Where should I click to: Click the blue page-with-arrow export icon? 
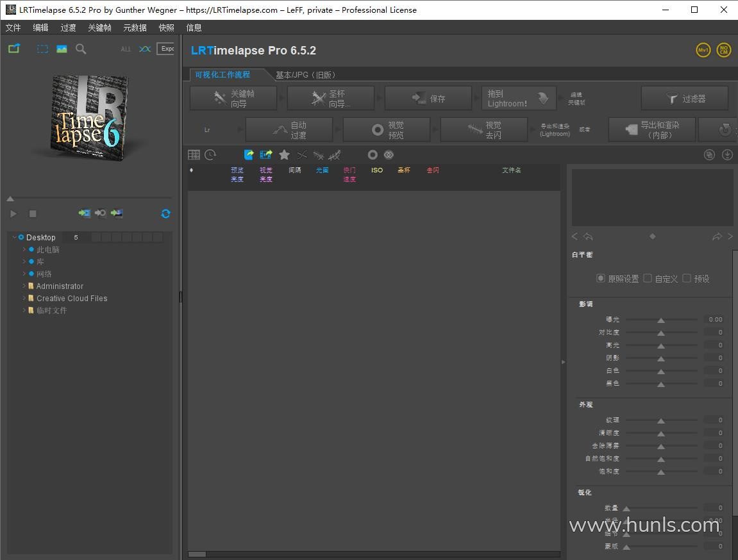pyautogui.click(x=249, y=154)
